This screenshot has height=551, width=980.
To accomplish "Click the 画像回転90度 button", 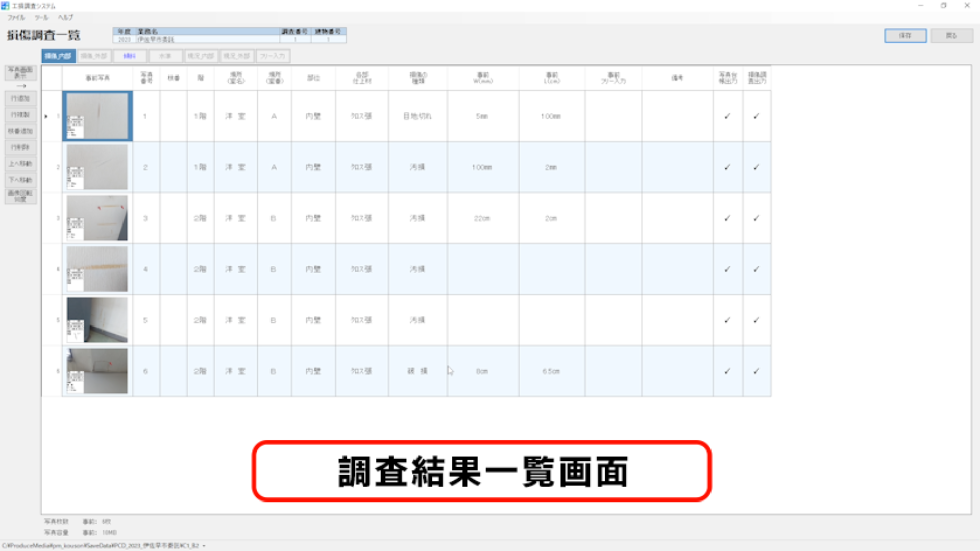I will click(x=20, y=196).
